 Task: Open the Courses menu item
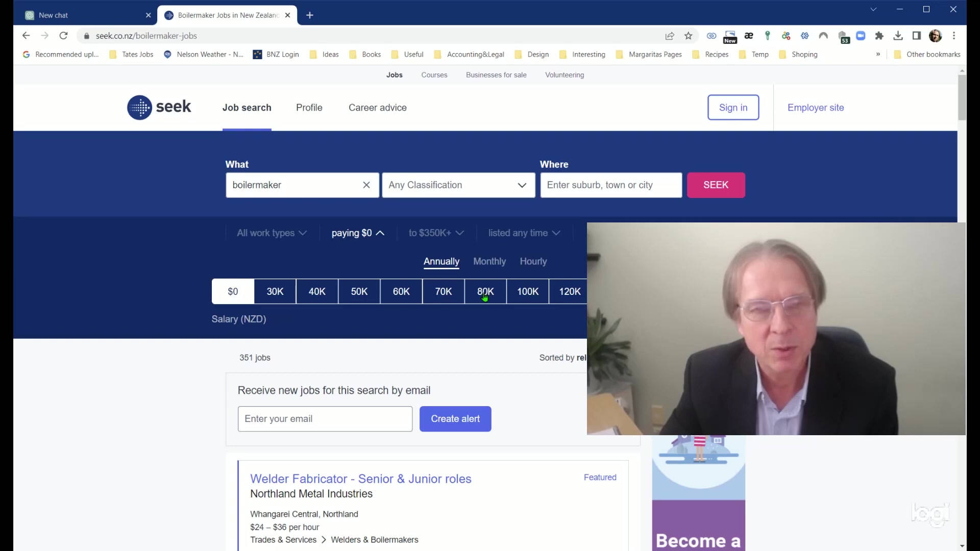(434, 75)
